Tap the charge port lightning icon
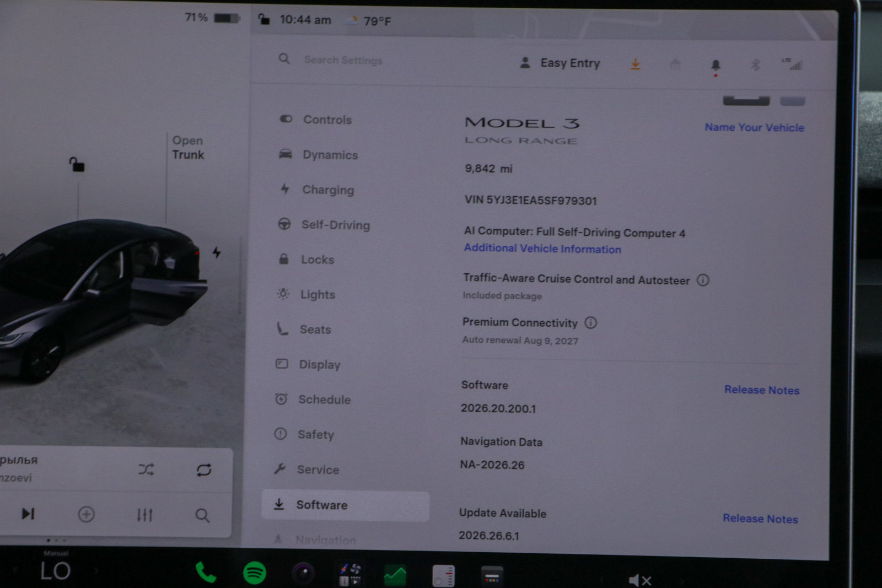The height and width of the screenshot is (588, 882). (x=217, y=252)
